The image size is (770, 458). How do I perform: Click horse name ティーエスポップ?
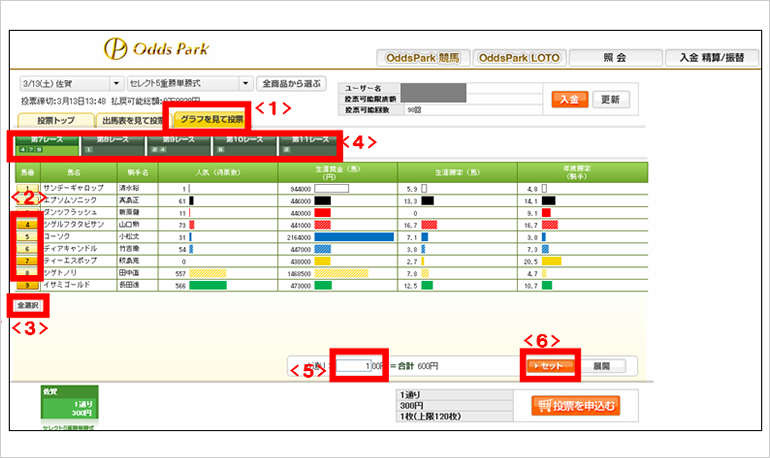70,261
